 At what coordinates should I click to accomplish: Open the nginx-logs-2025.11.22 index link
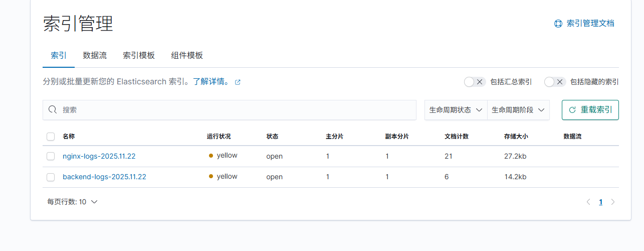pos(99,156)
